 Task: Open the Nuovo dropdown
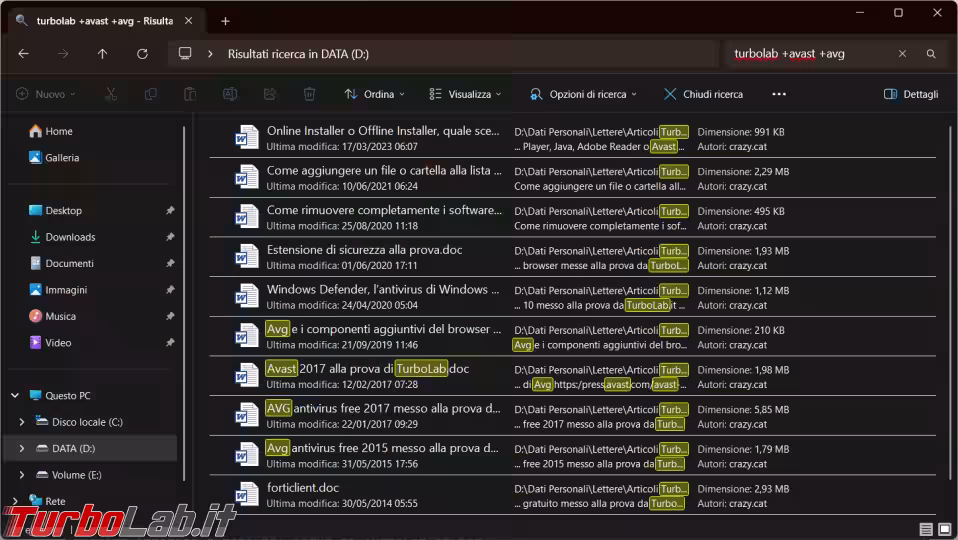pyautogui.click(x=46, y=94)
